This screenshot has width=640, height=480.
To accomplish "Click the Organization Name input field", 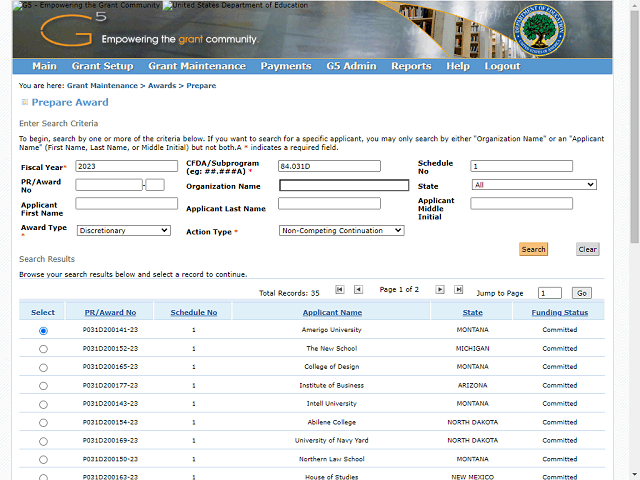I will click(344, 185).
